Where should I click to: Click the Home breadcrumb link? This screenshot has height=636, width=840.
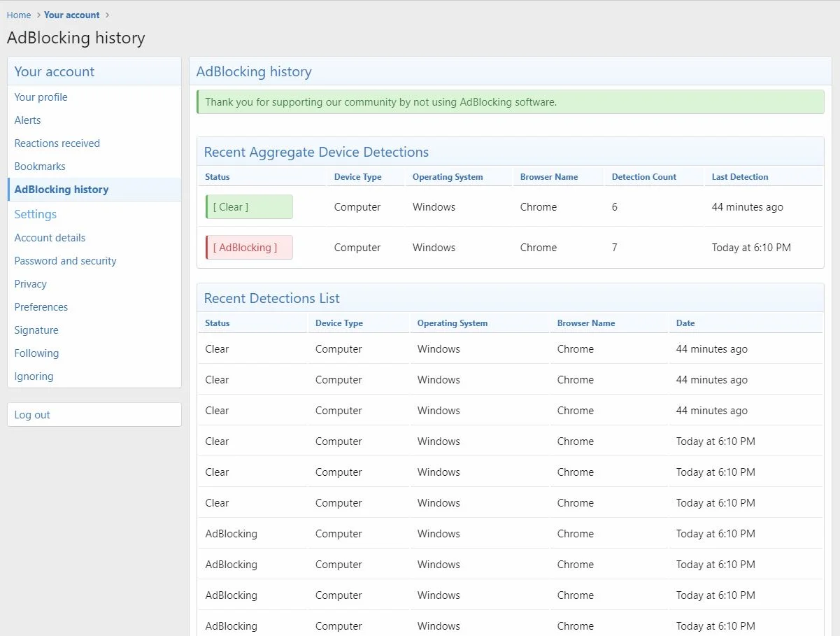pos(19,15)
